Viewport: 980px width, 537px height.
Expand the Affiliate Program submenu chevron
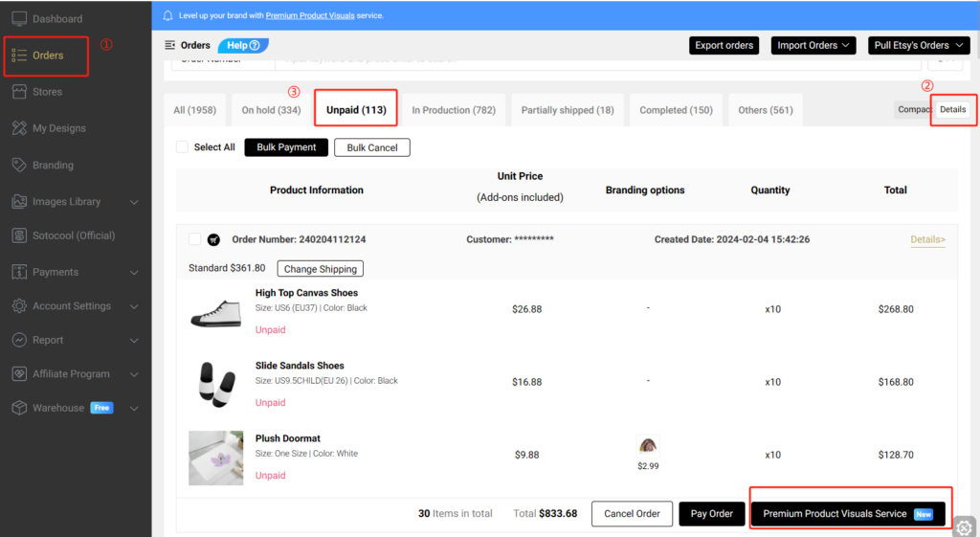pyautogui.click(x=134, y=374)
